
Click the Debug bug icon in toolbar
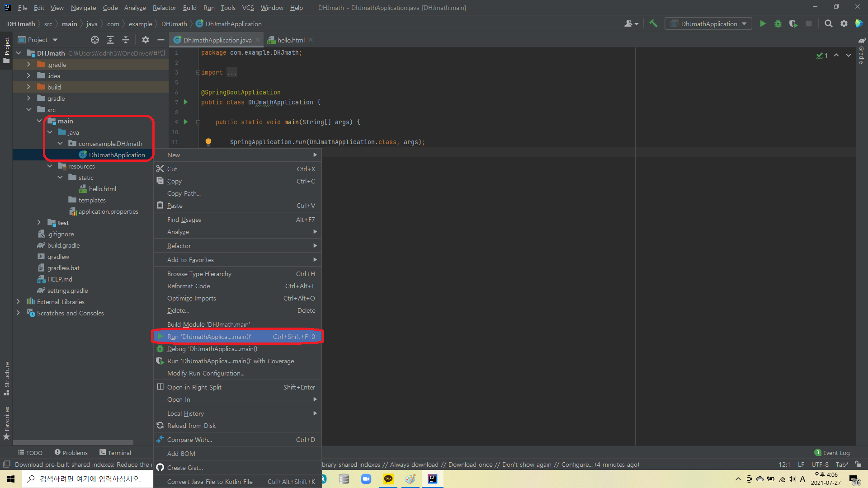click(778, 24)
